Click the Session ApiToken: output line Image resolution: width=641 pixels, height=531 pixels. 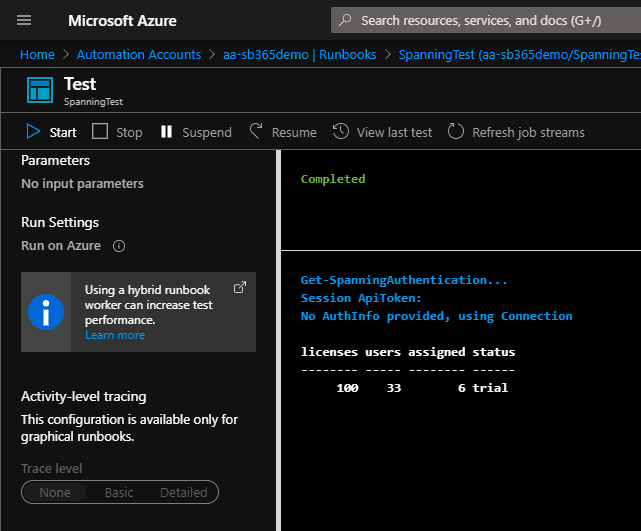click(x=361, y=298)
